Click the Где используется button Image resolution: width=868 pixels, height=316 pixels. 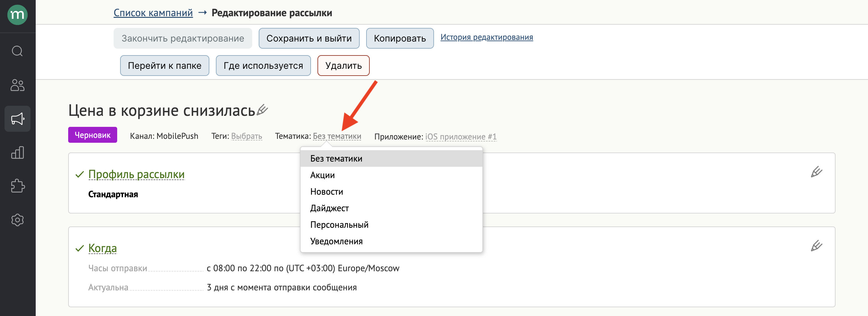click(x=263, y=65)
